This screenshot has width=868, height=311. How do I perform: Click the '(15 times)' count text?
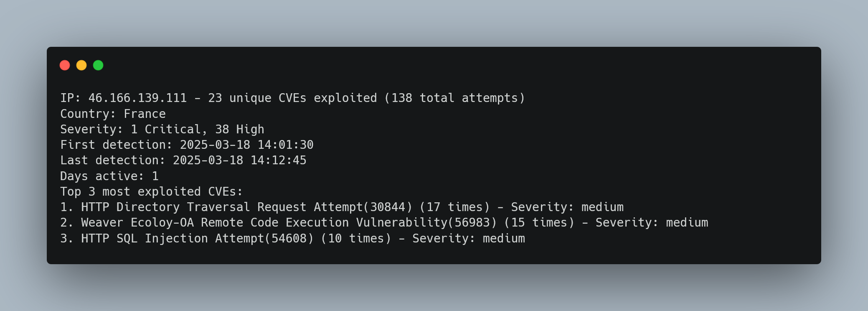pos(539,222)
